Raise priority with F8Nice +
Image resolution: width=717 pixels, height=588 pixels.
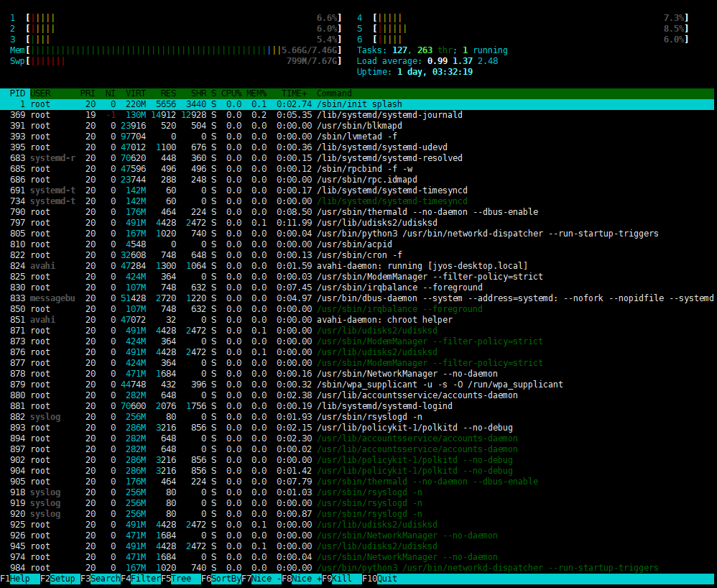click(302, 579)
